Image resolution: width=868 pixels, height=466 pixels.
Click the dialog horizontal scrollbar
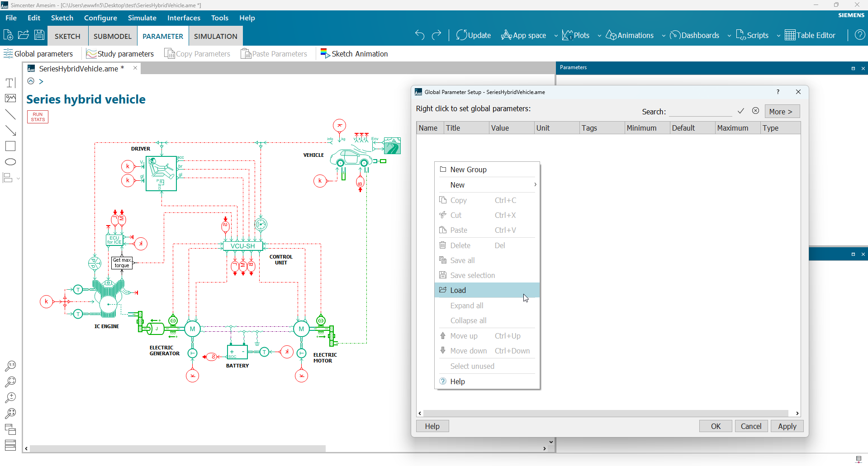[606, 413]
